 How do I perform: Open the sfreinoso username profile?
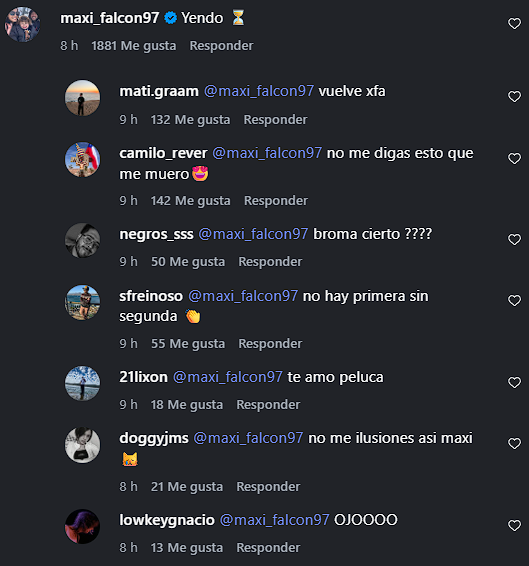151,296
